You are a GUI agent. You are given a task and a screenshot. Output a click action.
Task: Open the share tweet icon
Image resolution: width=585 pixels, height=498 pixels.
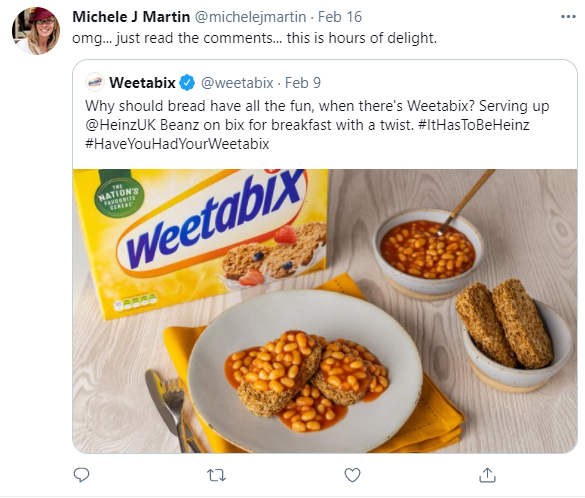click(487, 475)
